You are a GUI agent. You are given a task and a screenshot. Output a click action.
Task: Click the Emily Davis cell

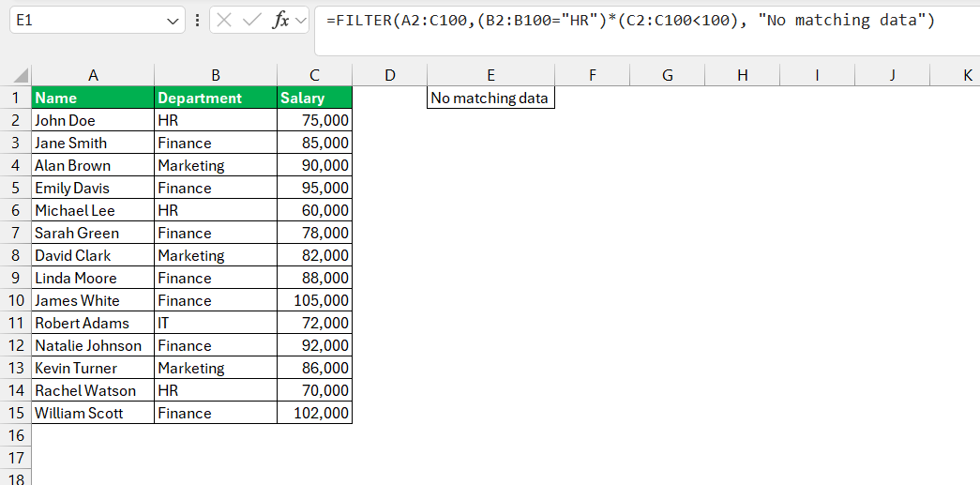[93, 188]
